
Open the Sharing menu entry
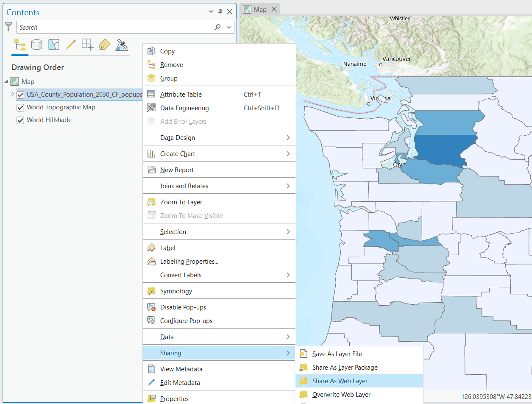tap(219, 353)
